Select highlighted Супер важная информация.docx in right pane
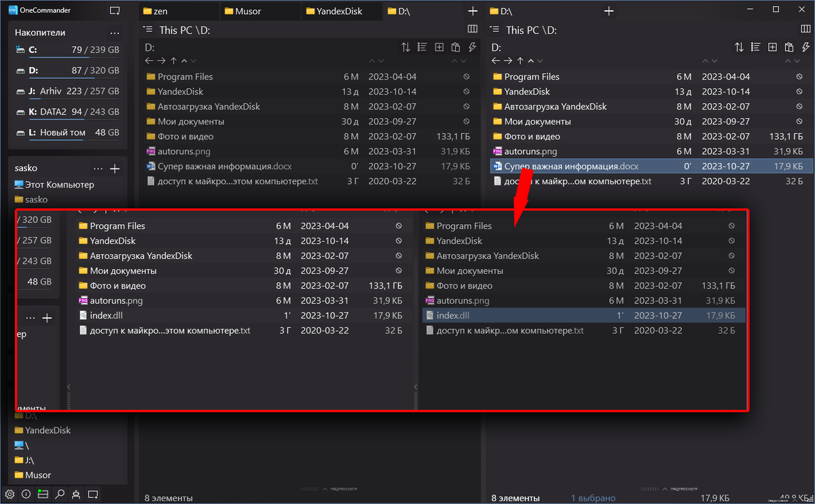 click(651, 166)
